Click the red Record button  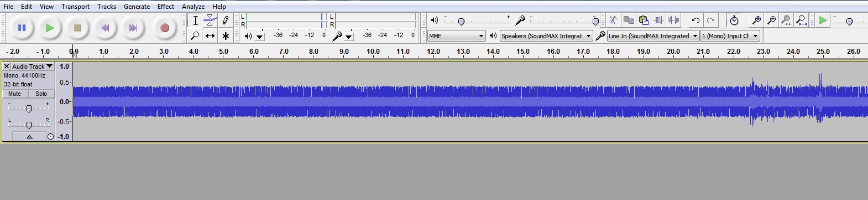(x=164, y=28)
